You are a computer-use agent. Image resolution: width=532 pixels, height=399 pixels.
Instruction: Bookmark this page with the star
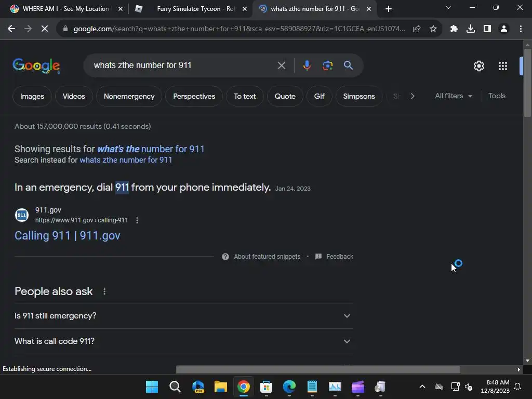433,29
